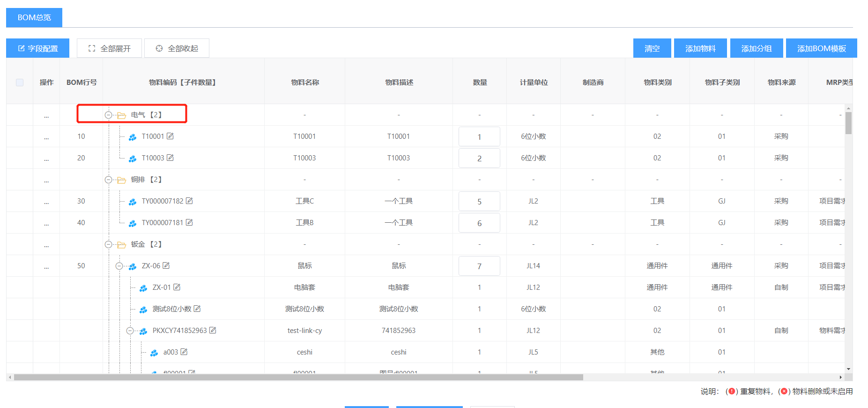Click the edit icon beside TY000007182

click(x=189, y=201)
